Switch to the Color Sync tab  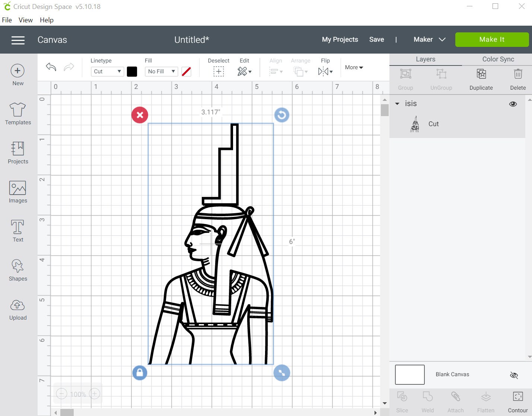(498, 59)
